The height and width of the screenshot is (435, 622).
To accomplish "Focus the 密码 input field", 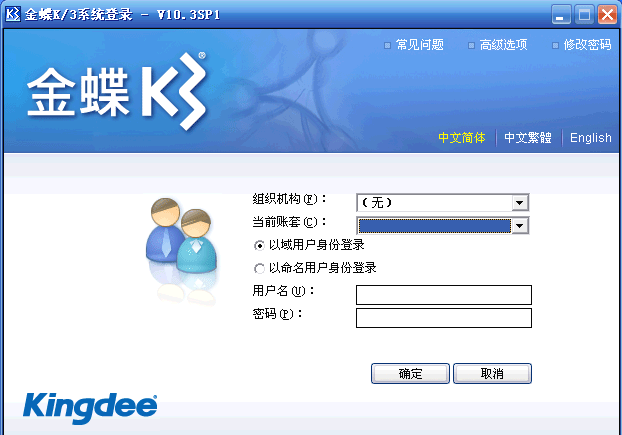I will pyautogui.click(x=444, y=318).
